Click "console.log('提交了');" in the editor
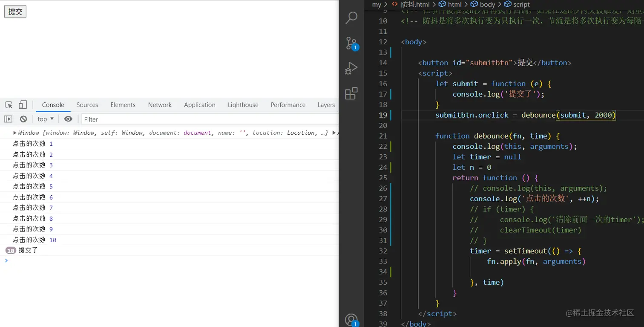Viewport: 644px width, 327px height. 499,94
